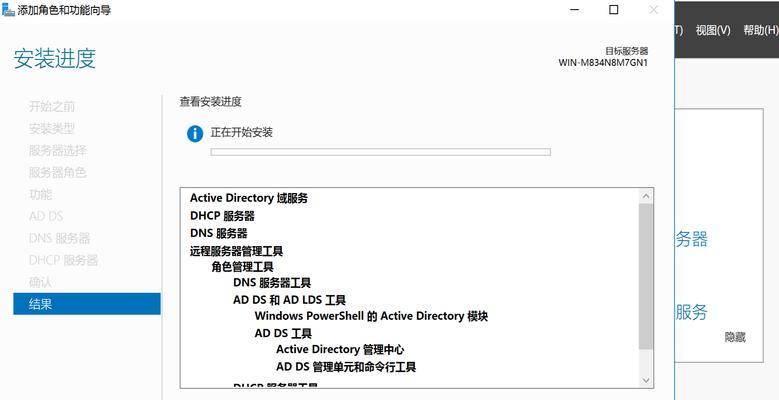Select the 服务器角色 wizard step
The height and width of the screenshot is (400, 779).
(58, 172)
